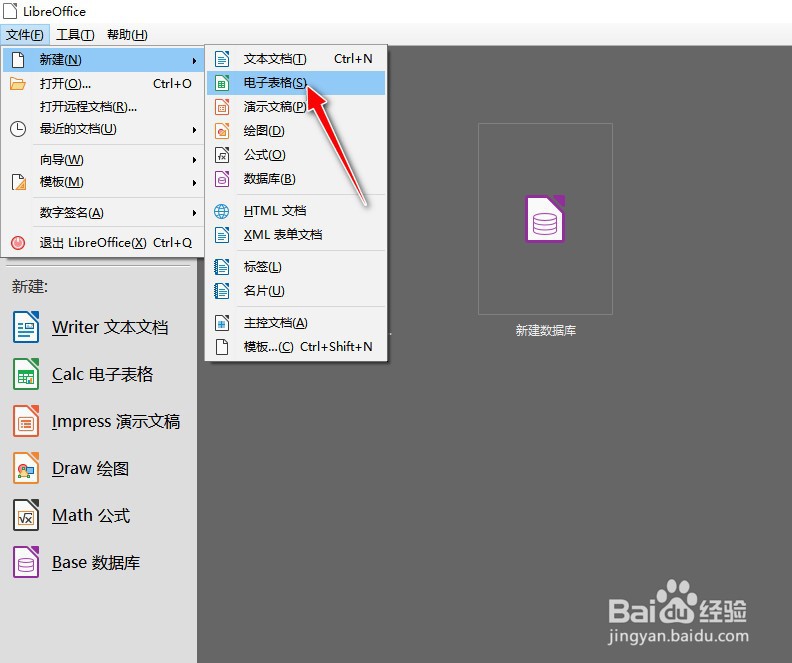Click the new-document icon beside 新建(N)
The image size is (792, 663).
pos(18,60)
